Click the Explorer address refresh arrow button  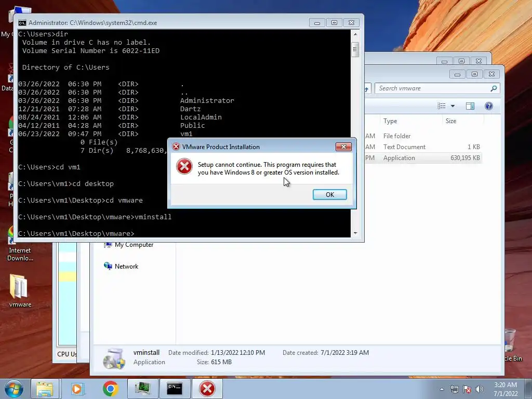click(367, 88)
